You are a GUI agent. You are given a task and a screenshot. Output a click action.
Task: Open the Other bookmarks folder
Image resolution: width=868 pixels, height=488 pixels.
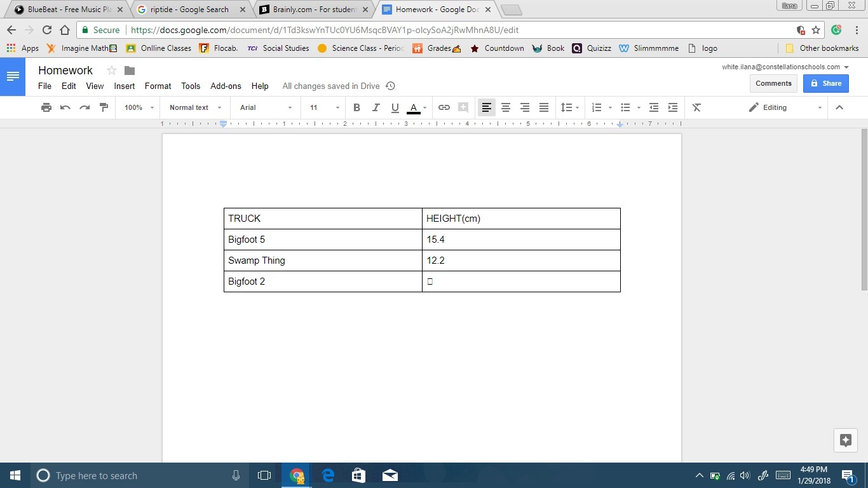coord(822,48)
